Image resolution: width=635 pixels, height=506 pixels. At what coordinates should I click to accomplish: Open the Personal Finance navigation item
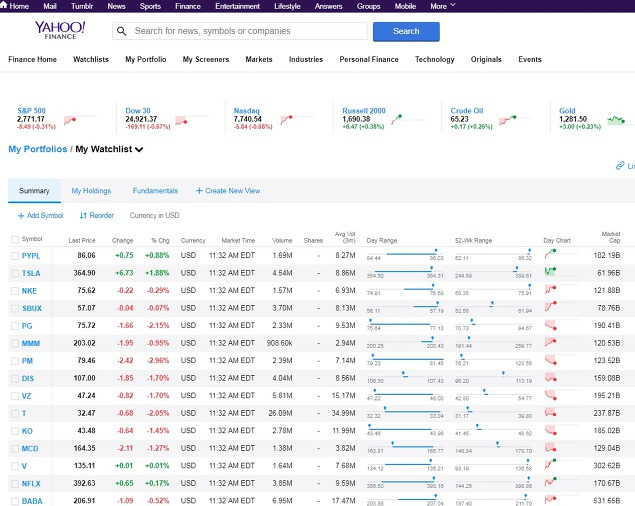coord(369,59)
